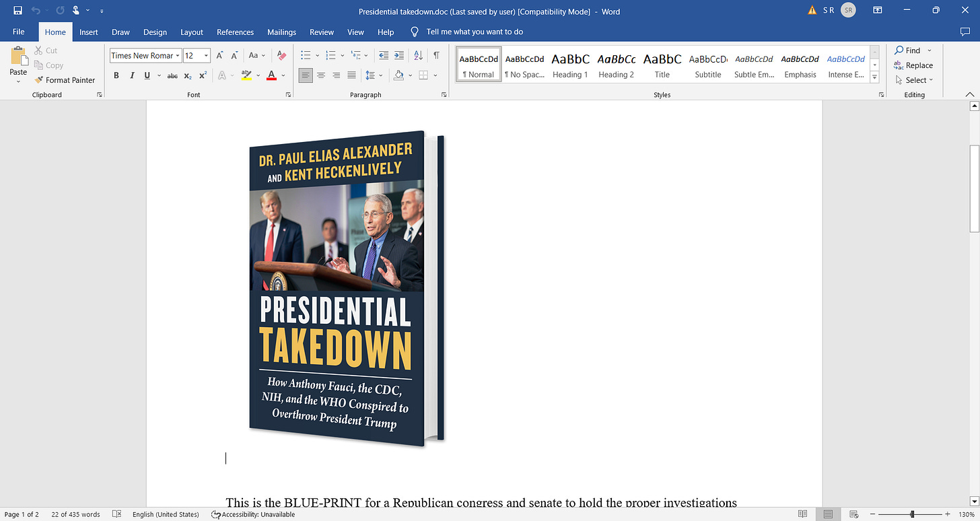Switch to the Insert tab
This screenshot has height=521, width=980.
[89, 32]
